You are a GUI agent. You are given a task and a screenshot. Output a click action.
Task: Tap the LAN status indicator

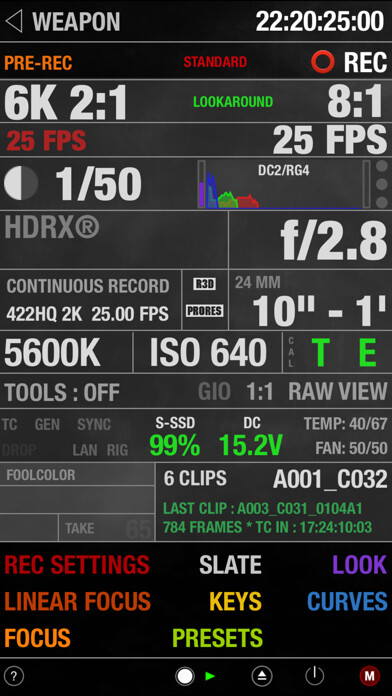pos(85,450)
